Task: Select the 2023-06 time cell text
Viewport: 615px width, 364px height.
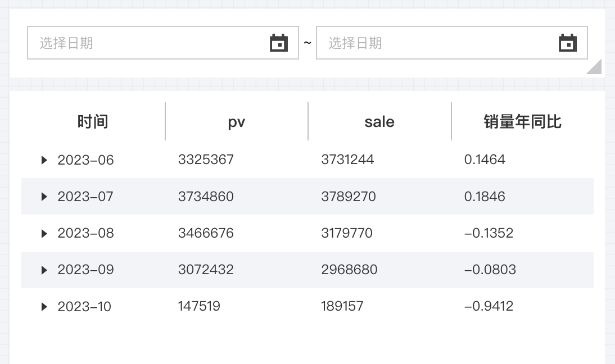Action: coord(85,160)
